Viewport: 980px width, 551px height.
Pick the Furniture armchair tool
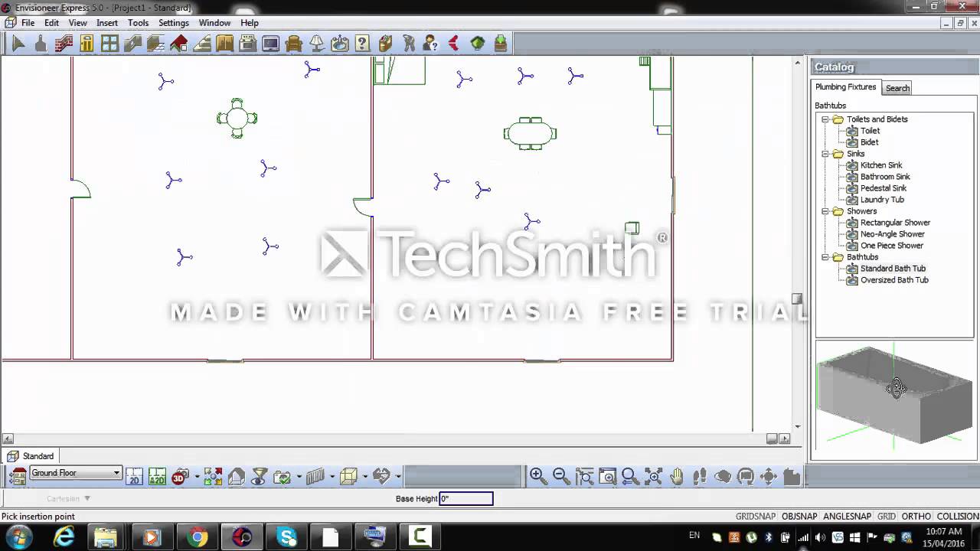[293, 44]
